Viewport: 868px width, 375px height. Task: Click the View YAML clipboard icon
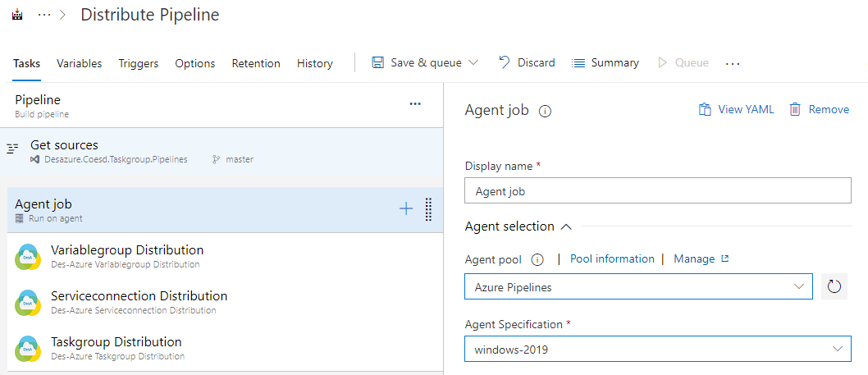[x=705, y=109]
